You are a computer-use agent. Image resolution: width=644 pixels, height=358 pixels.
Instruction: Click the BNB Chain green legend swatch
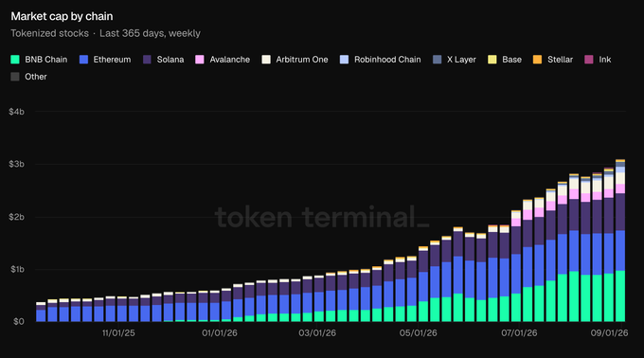click(15, 60)
